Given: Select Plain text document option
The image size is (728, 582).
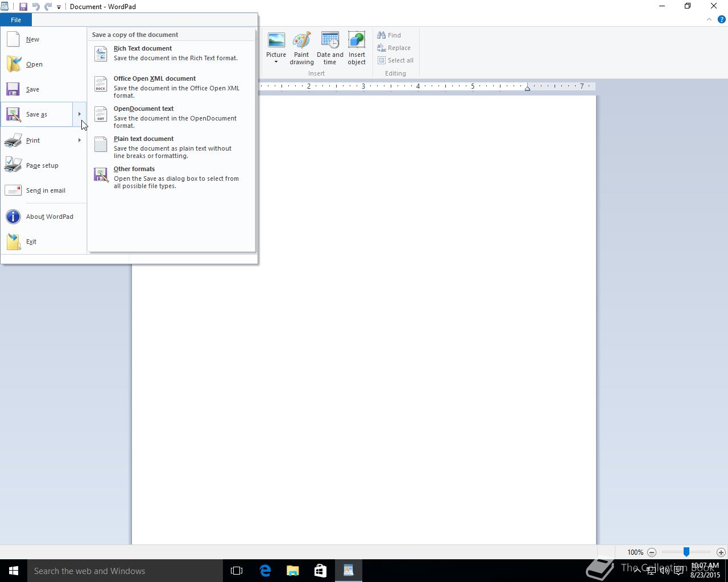Looking at the screenshot, I should 171,147.
